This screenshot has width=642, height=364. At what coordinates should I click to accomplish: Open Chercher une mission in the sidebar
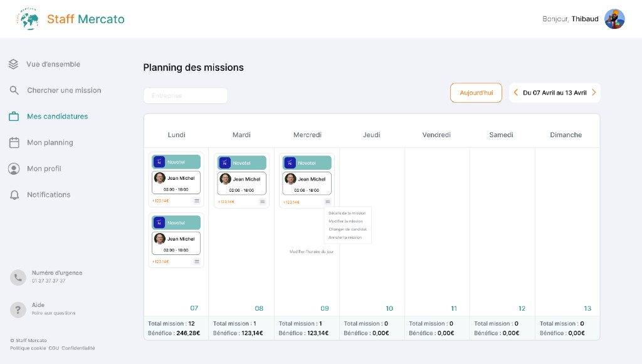[x=65, y=90]
